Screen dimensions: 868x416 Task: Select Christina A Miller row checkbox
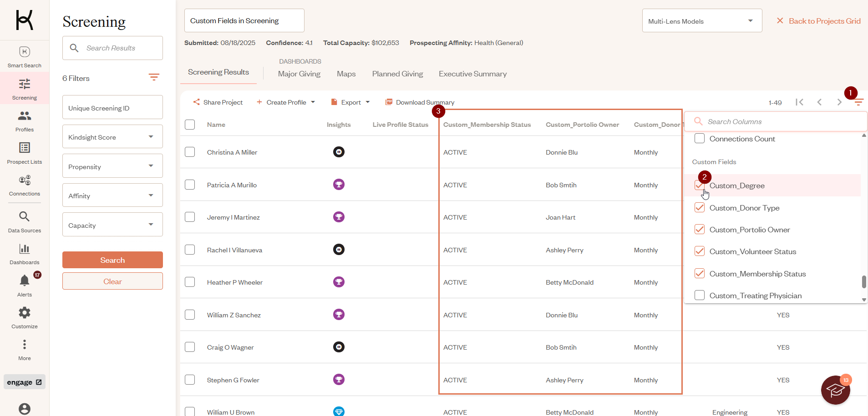coord(190,152)
